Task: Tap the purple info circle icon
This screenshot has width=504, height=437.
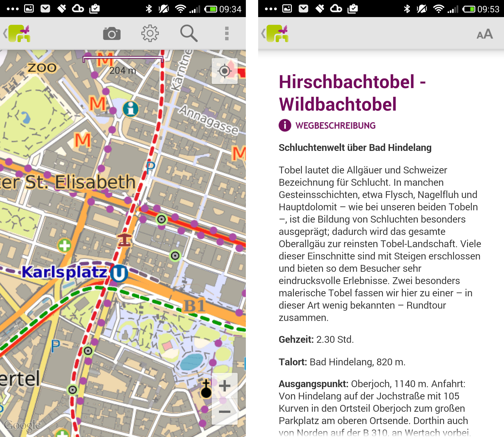Action: (285, 126)
